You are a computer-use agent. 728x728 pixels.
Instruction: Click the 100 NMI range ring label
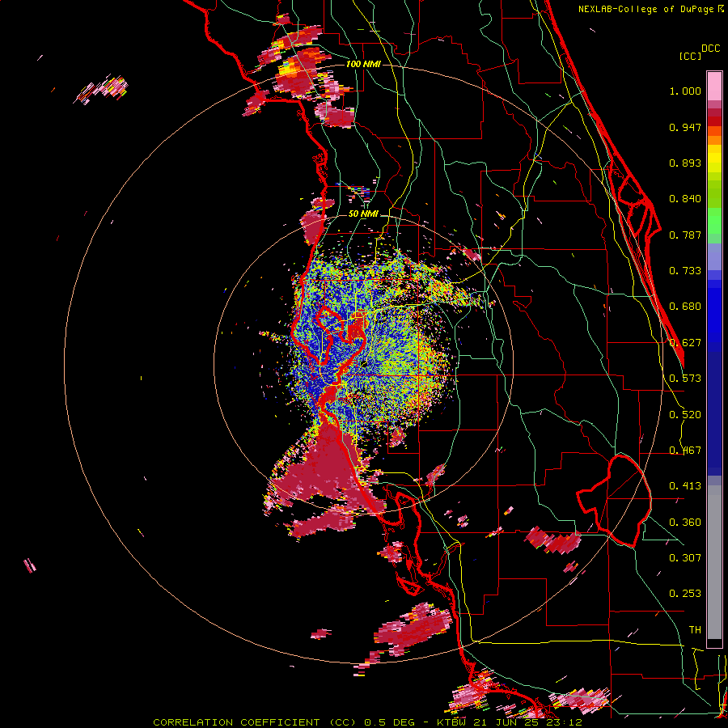coord(363,64)
